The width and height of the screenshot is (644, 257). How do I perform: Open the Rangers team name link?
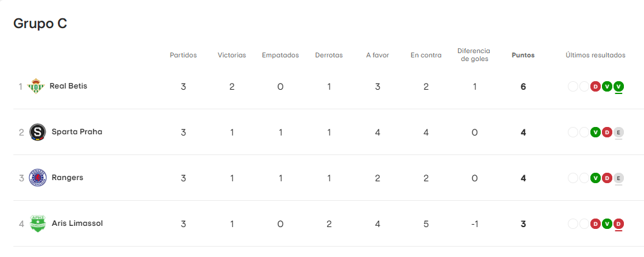(x=67, y=178)
